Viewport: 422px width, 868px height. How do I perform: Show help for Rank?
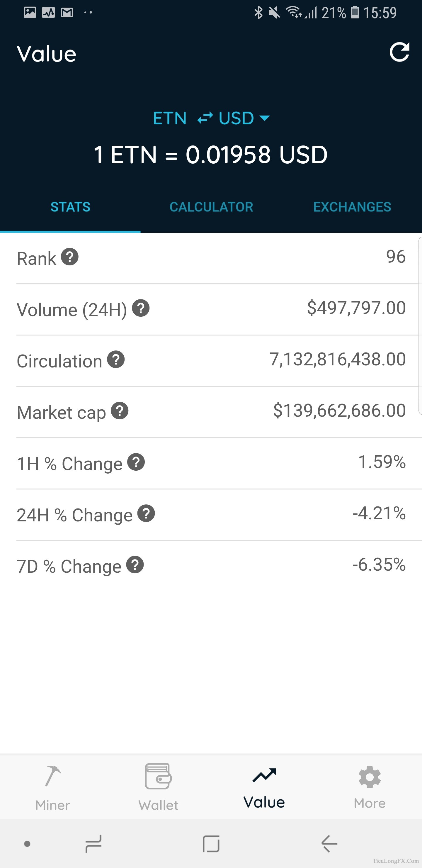coord(70,257)
